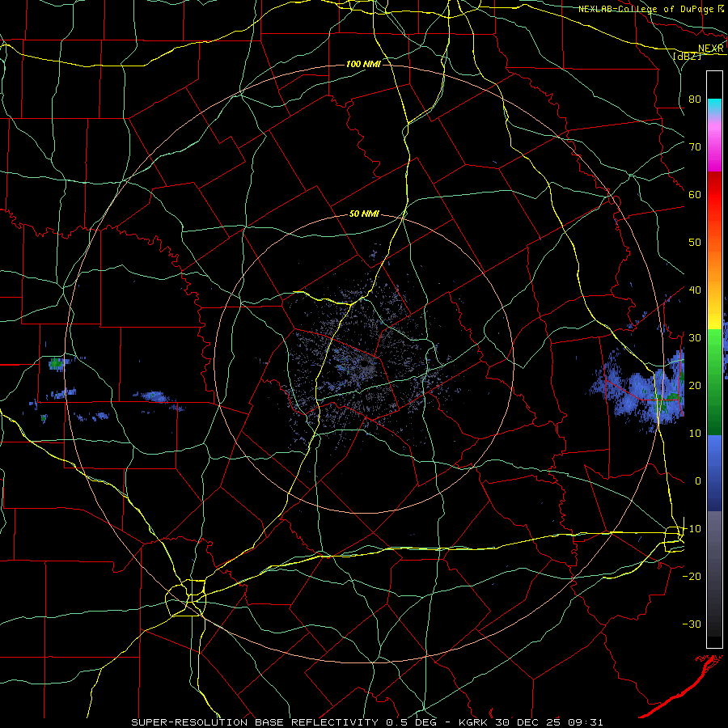This screenshot has height=728, width=728.
Task: Click the 70 value on the dBZ scale
Action: click(695, 146)
